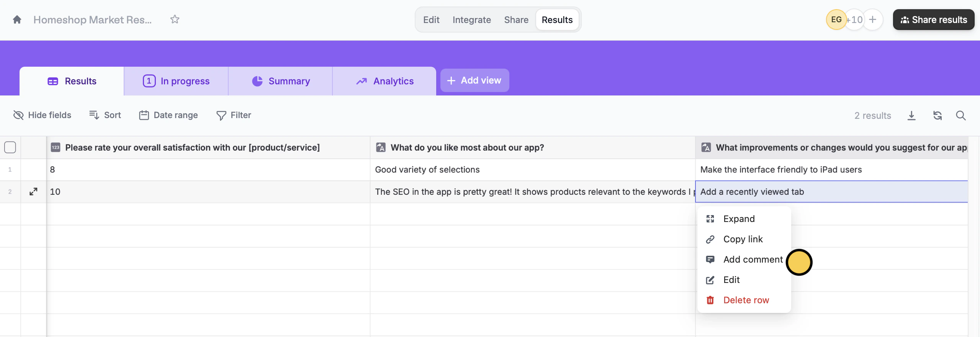Star the Homeshop Market form as favorite

tap(175, 20)
